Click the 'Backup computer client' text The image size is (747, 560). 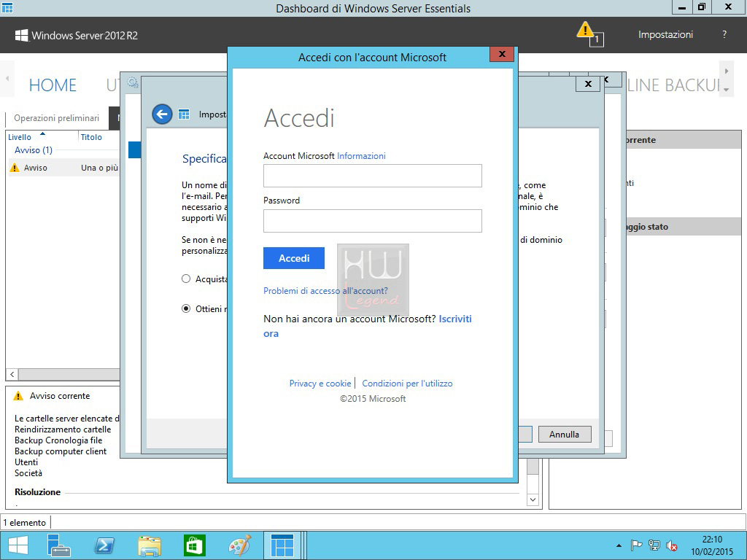tap(61, 451)
